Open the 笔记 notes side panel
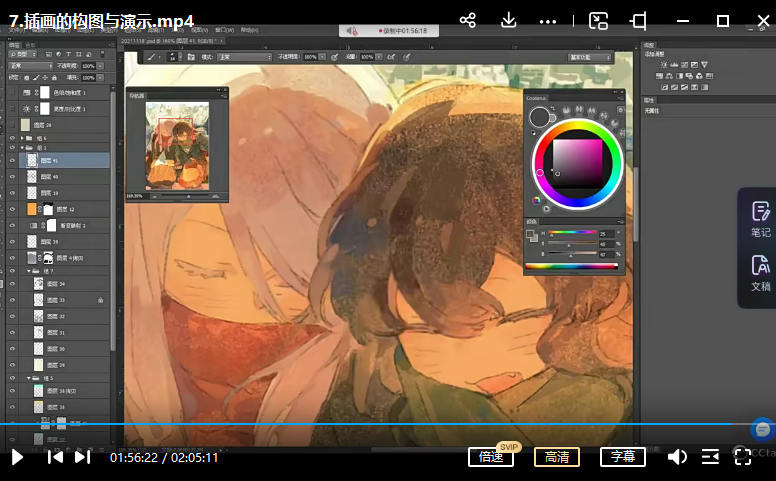 click(x=760, y=219)
